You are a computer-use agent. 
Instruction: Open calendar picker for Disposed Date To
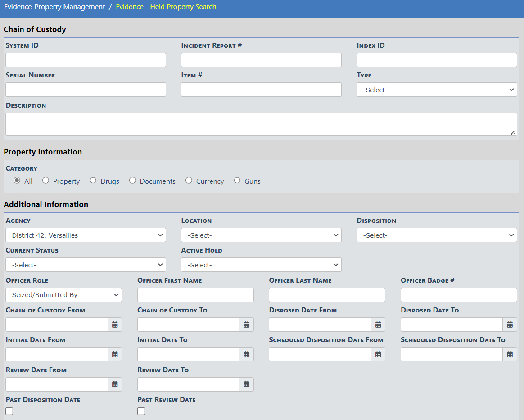[x=510, y=325]
